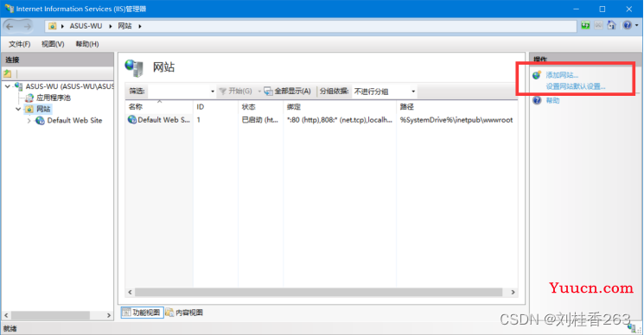The height and width of the screenshot is (335, 644).
Task: Collapse the ASUS-WU server node
Action: click(8, 86)
